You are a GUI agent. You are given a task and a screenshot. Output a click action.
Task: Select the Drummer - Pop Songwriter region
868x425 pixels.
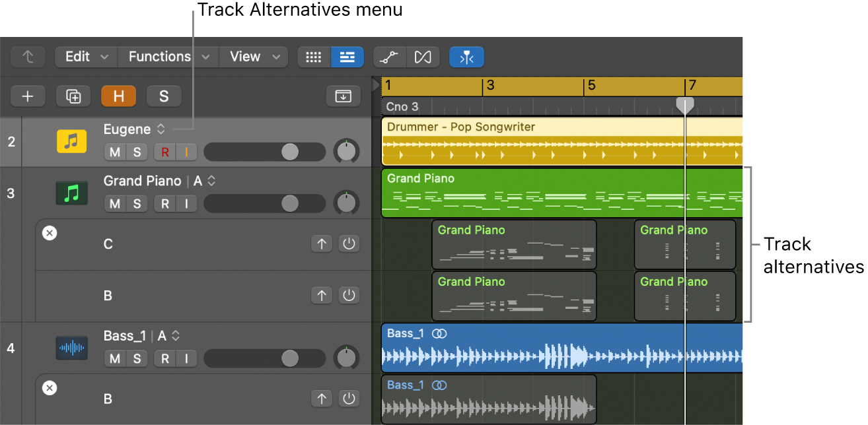click(562, 141)
